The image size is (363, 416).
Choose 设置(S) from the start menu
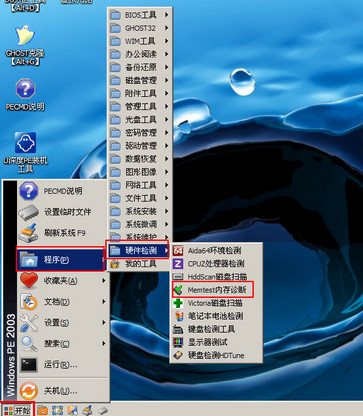[x=63, y=323]
